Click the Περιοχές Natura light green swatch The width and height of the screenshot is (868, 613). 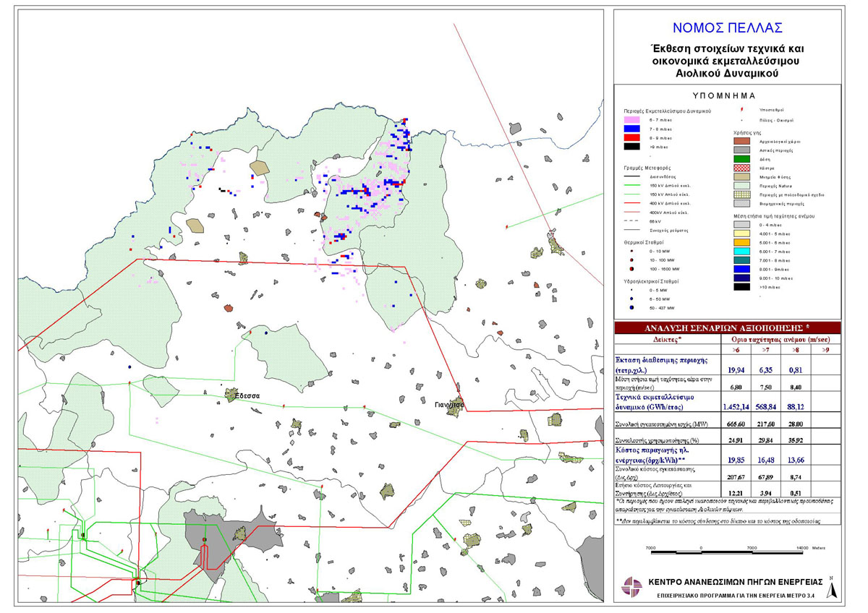pos(741,186)
